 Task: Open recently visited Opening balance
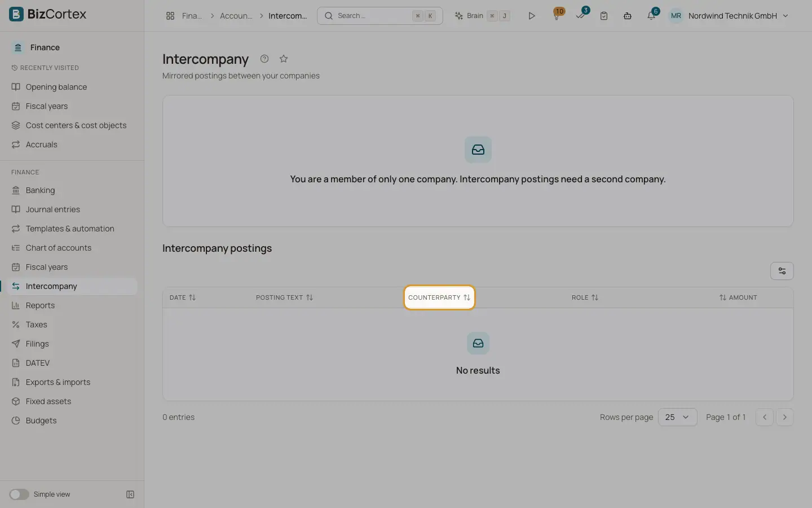pos(72,87)
